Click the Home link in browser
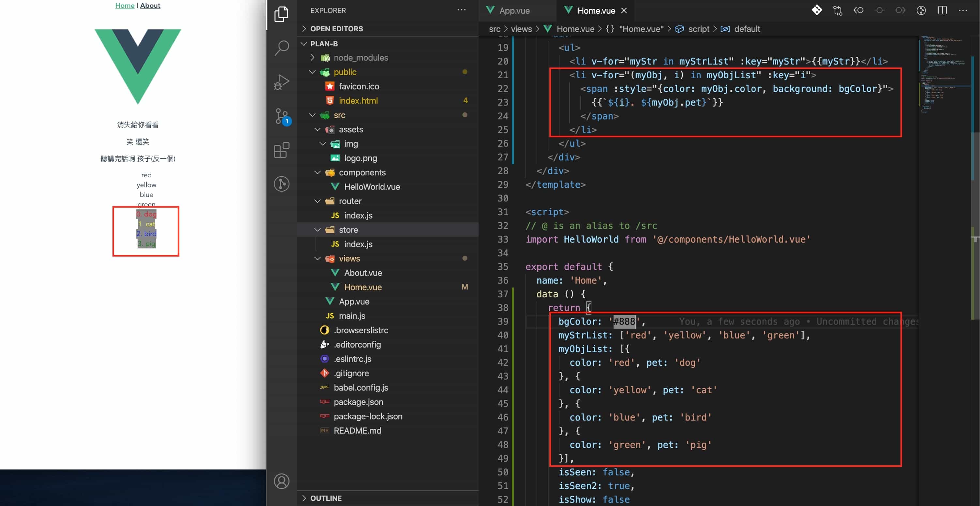This screenshot has height=506, width=980. pyautogui.click(x=125, y=5)
